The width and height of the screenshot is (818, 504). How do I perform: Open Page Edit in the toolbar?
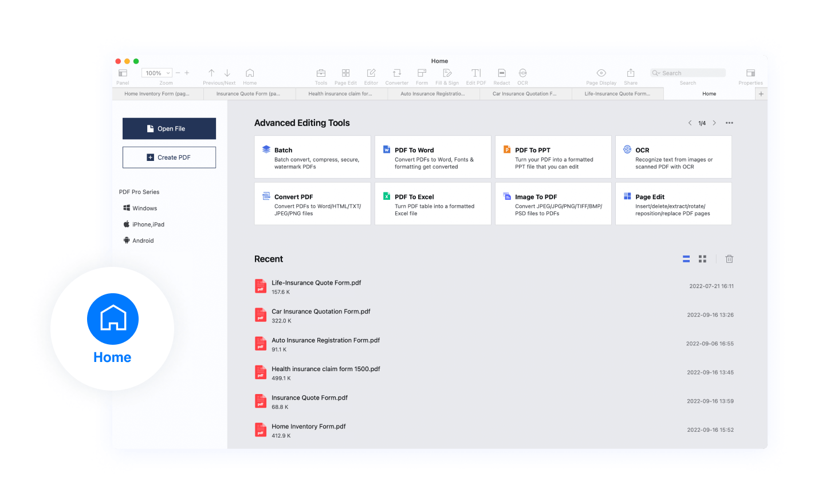coord(345,73)
